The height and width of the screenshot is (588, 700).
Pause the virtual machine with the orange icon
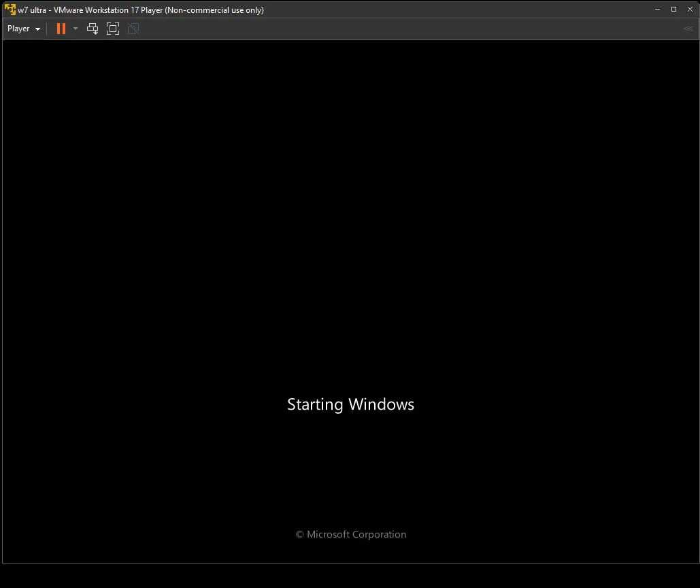[61, 29]
